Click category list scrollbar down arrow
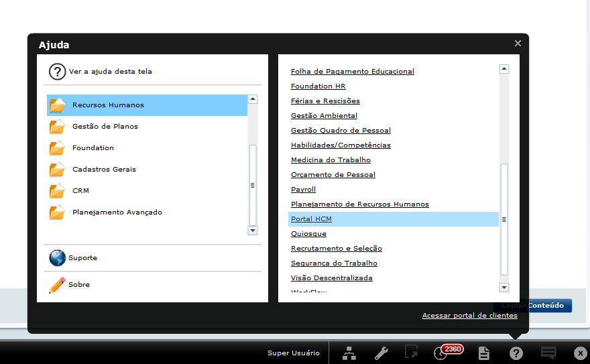This screenshot has height=364, width=590. pyautogui.click(x=253, y=230)
